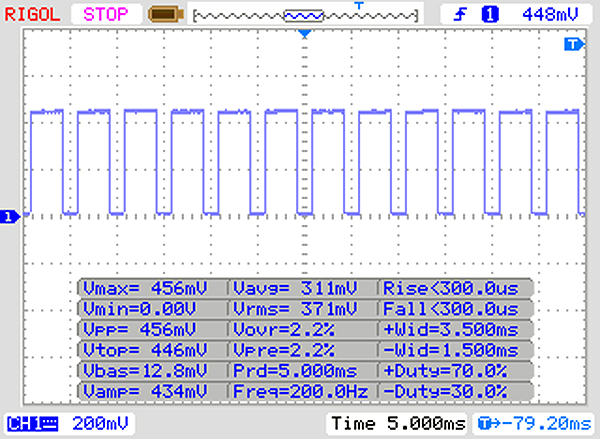This screenshot has width=600, height=439.
Task: Click the blue trigger position triangle marker
Action: pos(305,34)
